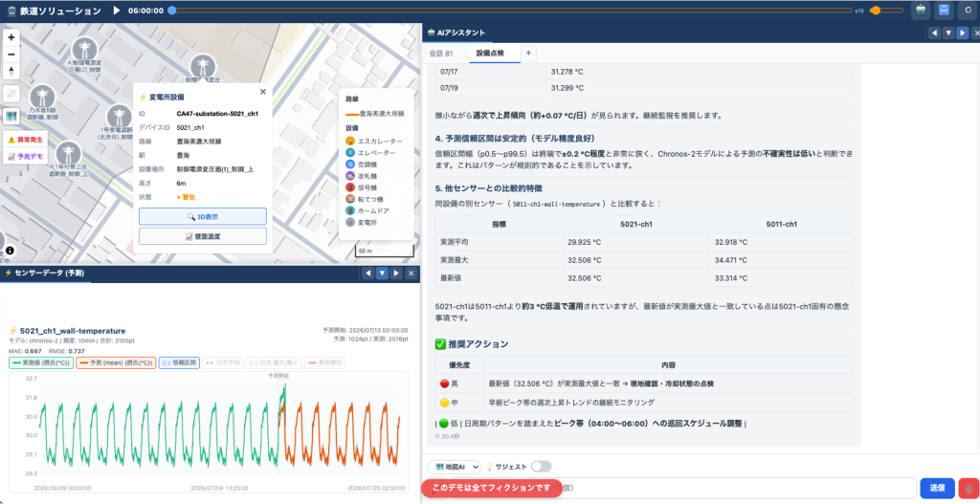980x504 pixels.
Task: Reset map bearing with compass button
Action: coord(11,71)
